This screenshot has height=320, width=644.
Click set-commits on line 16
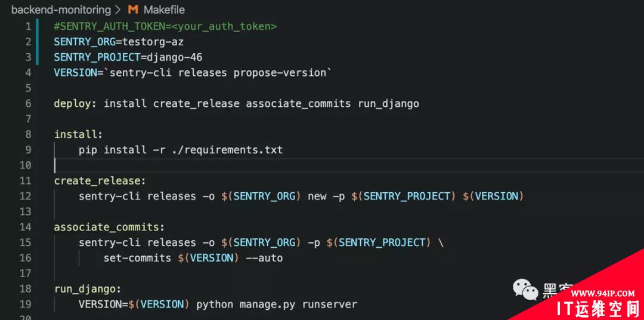pyautogui.click(x=137, y=258)
